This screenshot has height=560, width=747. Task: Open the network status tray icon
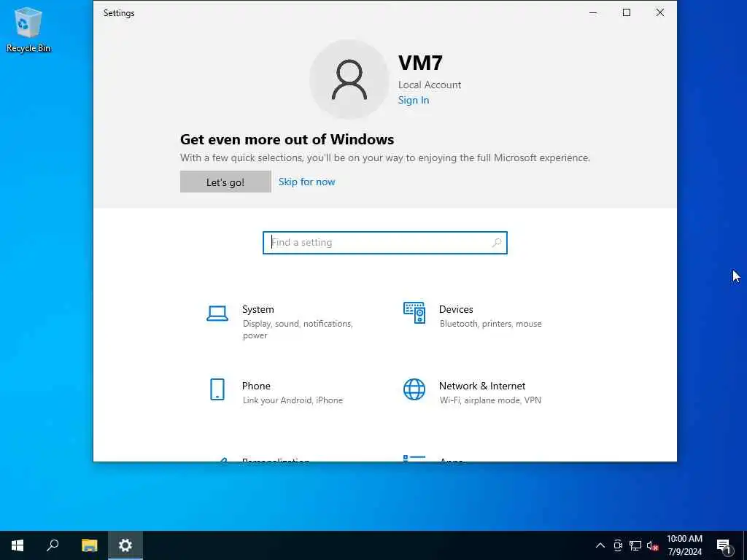tap(635, 545)
